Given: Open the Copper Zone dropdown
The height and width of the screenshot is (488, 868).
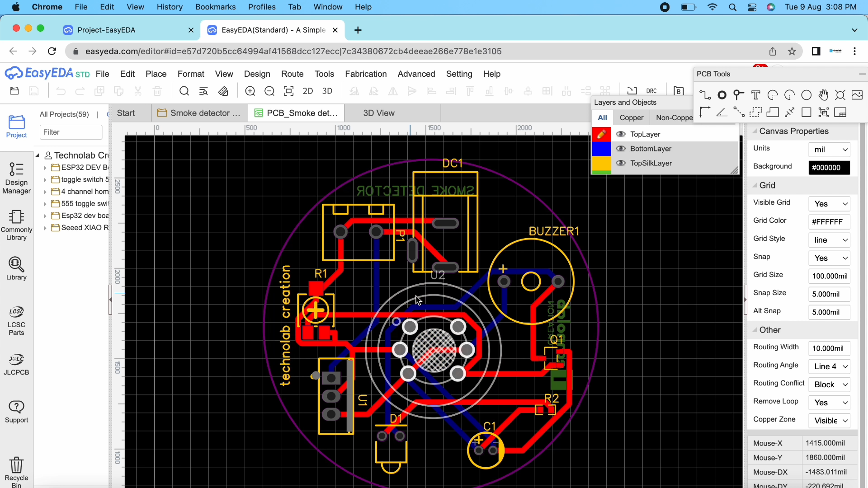Looking at the screenshot, I should [x=829, y=421].
